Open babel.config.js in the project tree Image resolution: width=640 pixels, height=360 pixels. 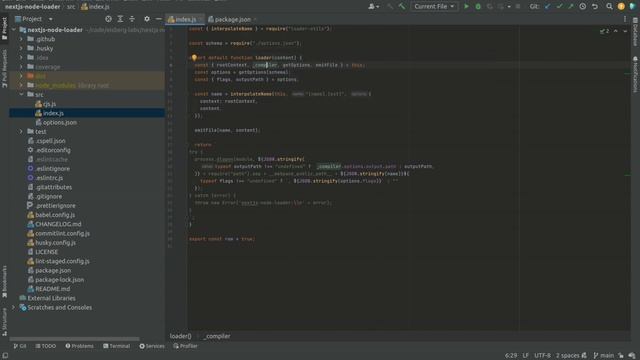tap(55, 215)
